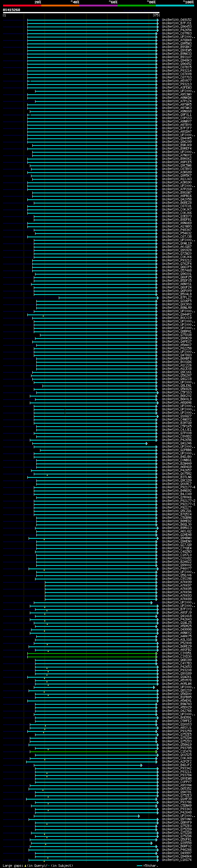Select hit UniRef100_A9NKD6

[177, 98]
